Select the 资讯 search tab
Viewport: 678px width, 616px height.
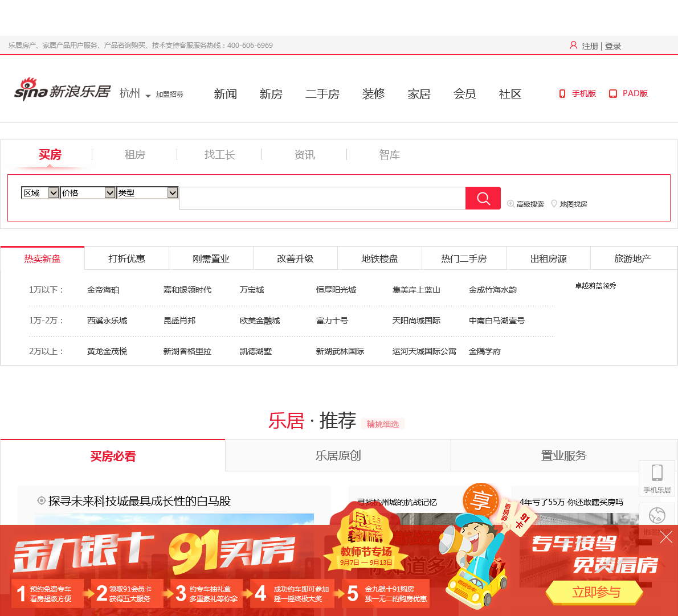pos(304,155)
